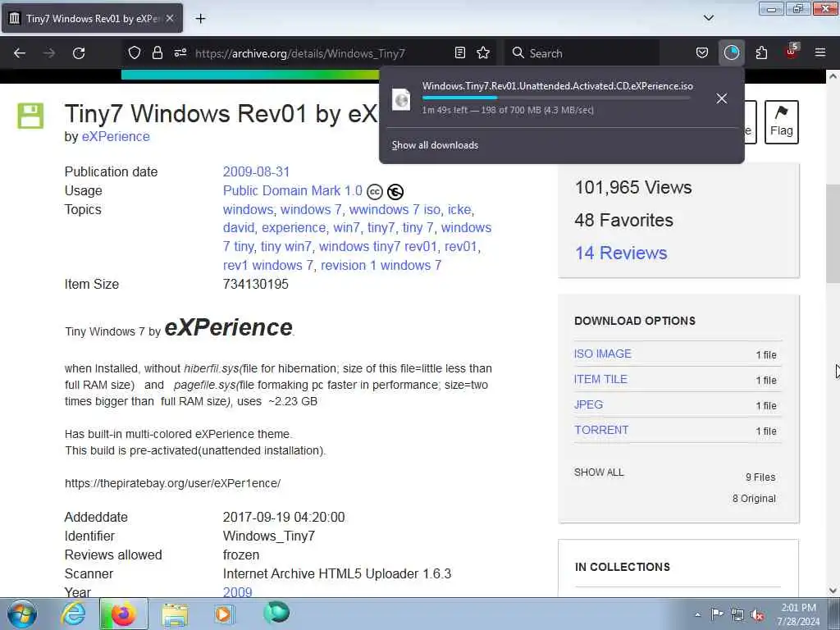
Task: Click the Search box in toolbar
Action: (582, 53)
